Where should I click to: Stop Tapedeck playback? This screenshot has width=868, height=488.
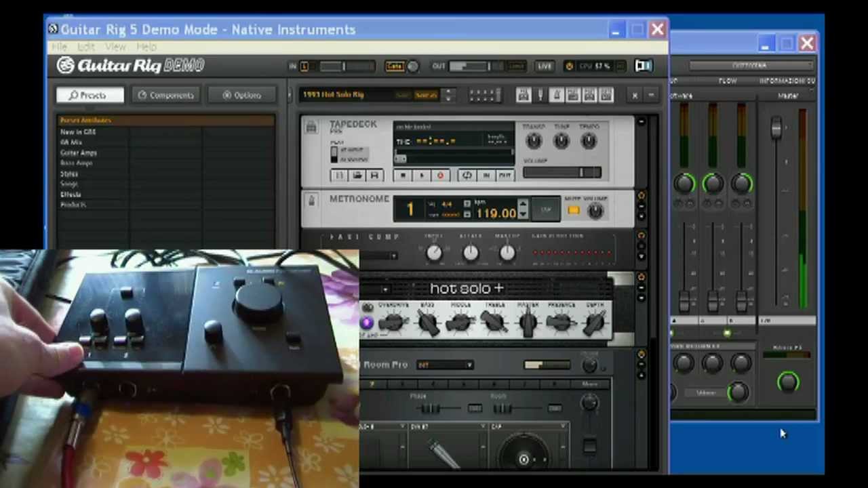tap(403, 176)
